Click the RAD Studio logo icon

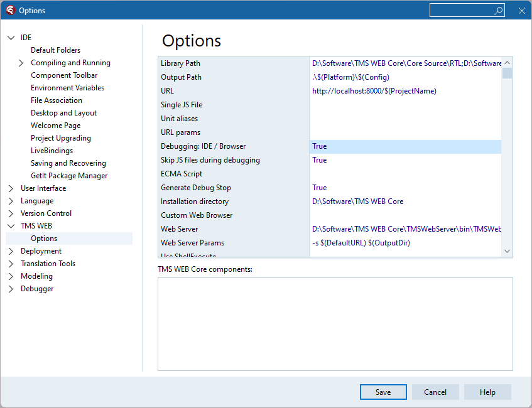pos(11,10)
